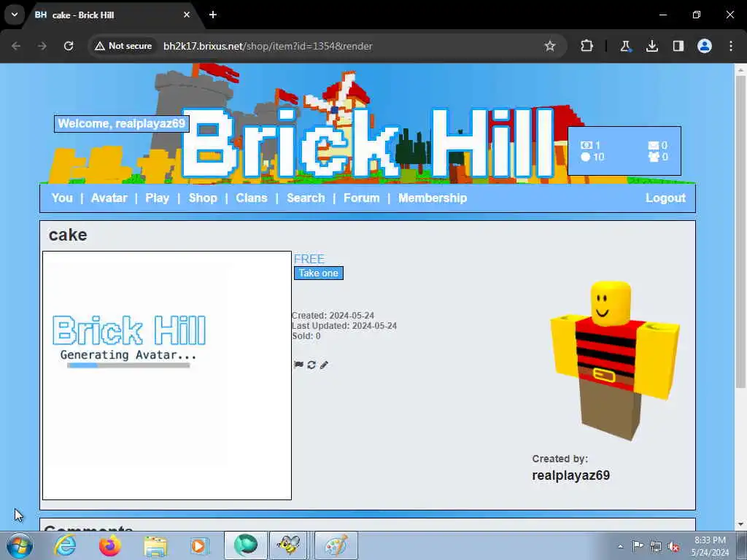Screen dimensions: 747x560
Task: Show hidden system tray icons arrow
Action: point(620,546)
